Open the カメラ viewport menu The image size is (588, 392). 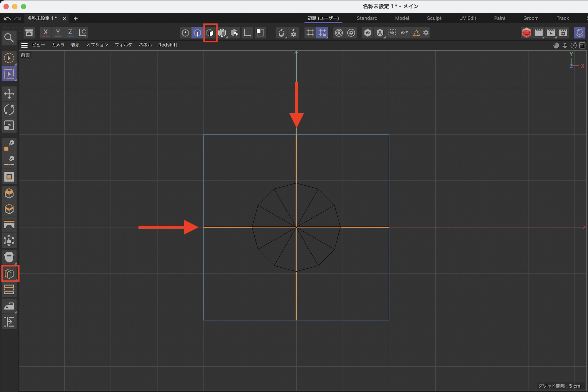click(x=58, y=45)
